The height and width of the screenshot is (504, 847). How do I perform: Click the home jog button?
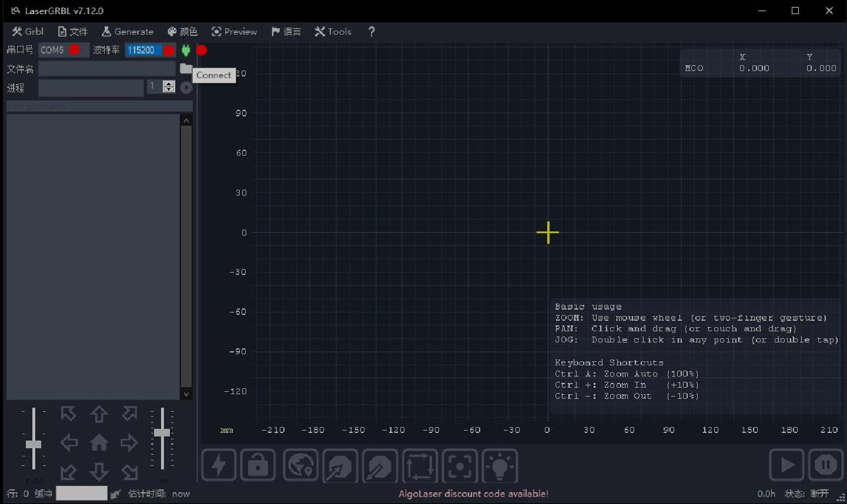pos(99,442)
